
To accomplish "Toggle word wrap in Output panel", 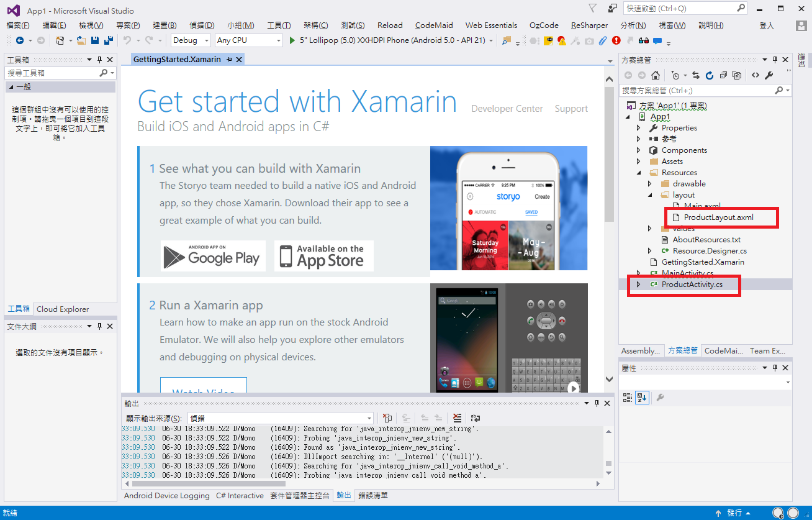I will pyautogui.click(x=476, y=418).
